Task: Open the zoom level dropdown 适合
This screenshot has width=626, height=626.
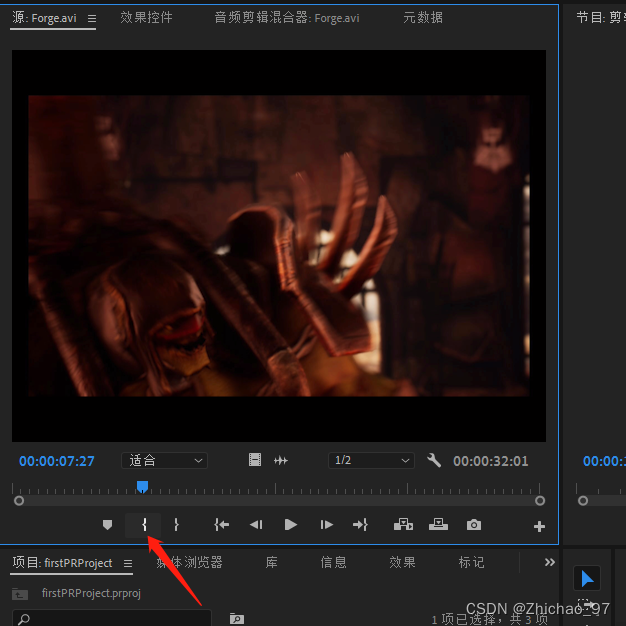Action: 164,460
